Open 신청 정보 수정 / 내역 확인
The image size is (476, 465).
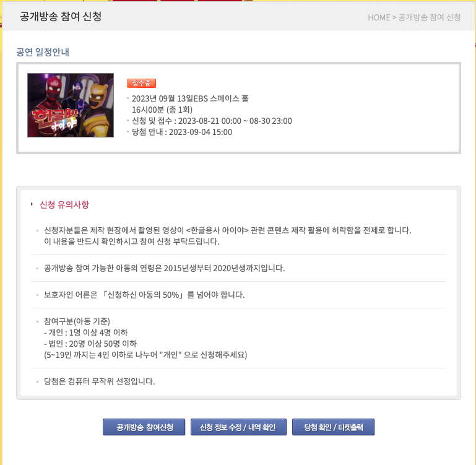pos(238,427)
